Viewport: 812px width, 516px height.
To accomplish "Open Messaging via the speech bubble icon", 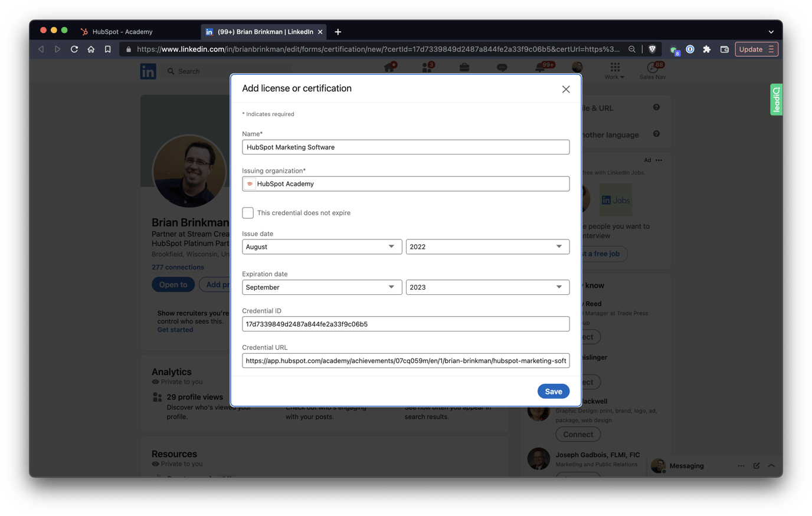I will [x=502, y=68].
